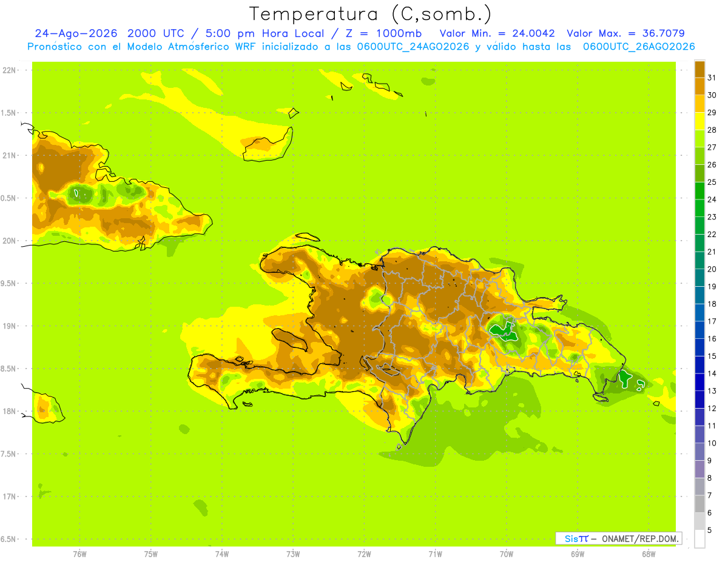Click the "73W" longitude label
728x562 pixels.
pos(293,554)
